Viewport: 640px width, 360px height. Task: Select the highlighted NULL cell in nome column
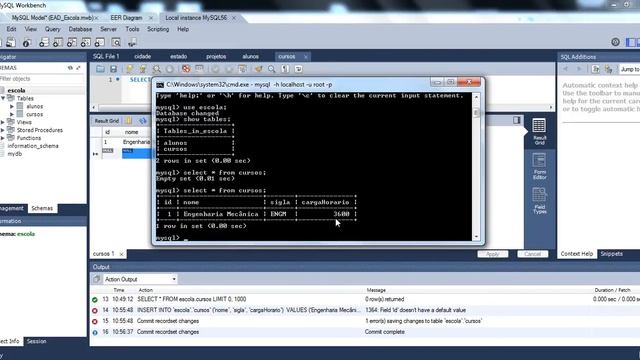(x=137, y=153)
